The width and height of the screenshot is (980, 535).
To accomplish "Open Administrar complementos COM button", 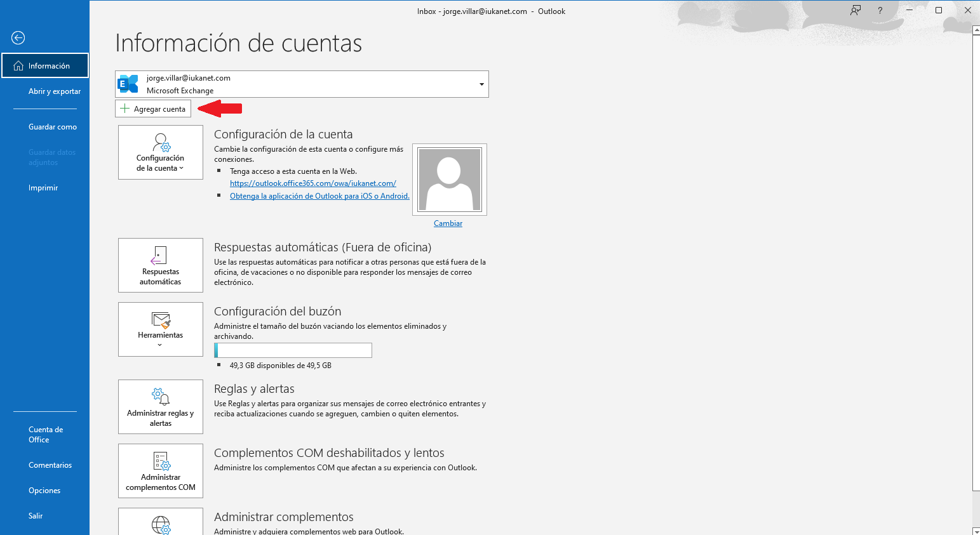I will tap(161, 471).
